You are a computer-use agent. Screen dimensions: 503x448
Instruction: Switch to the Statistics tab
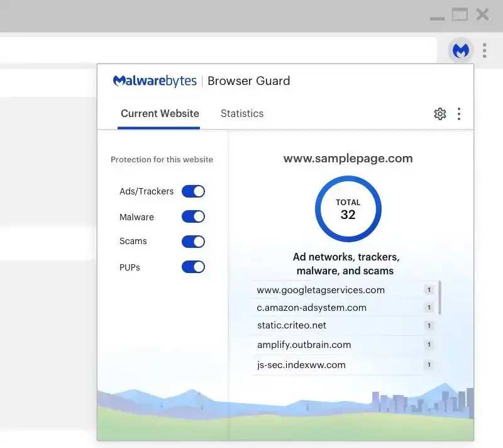click(242, 113)
